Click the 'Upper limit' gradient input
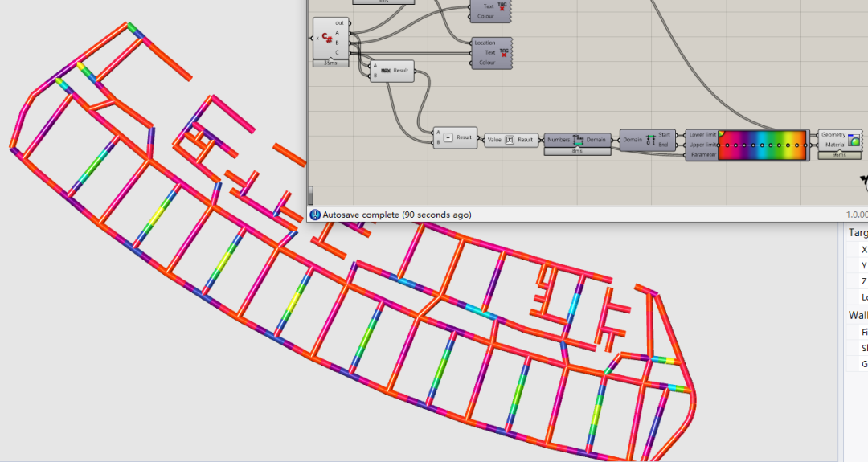The image size is (868, 462). pyautogui.click(x=702, y=145)
